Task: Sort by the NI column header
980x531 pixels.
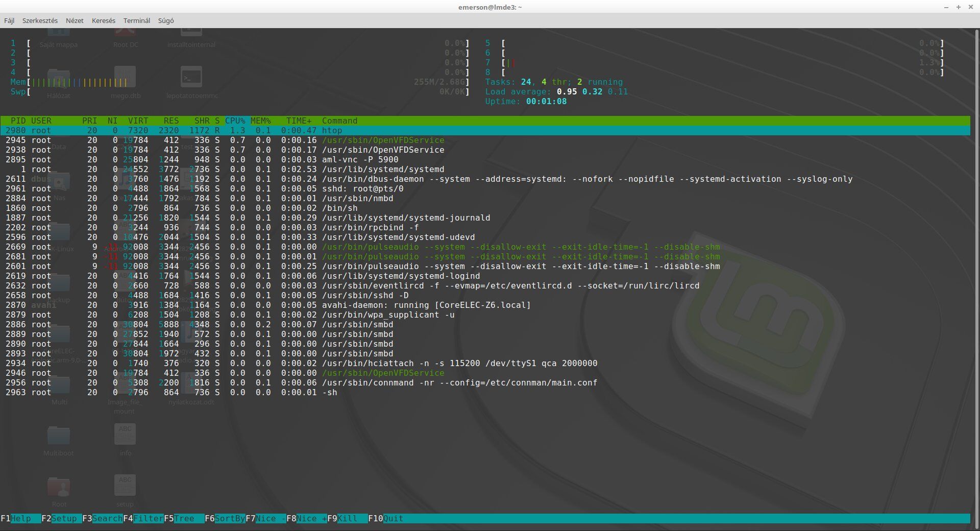Action: [112, 121]
